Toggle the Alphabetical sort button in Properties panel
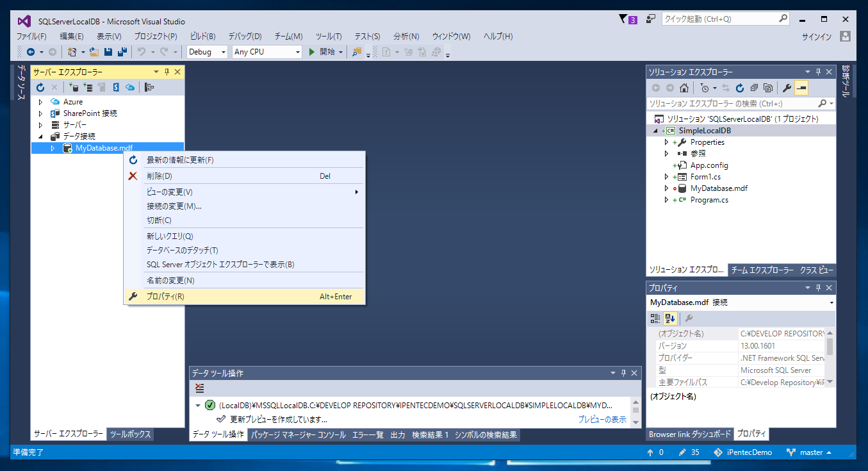The height and width of the screenshot is (471, 868). [x=670, y=318]
